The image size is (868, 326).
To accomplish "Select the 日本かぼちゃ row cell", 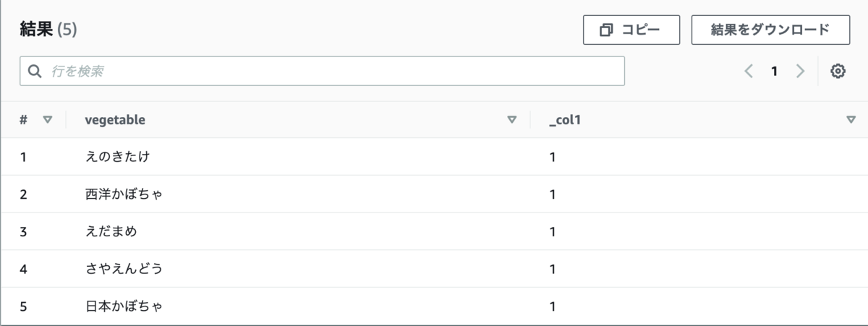I will point(124,306).
